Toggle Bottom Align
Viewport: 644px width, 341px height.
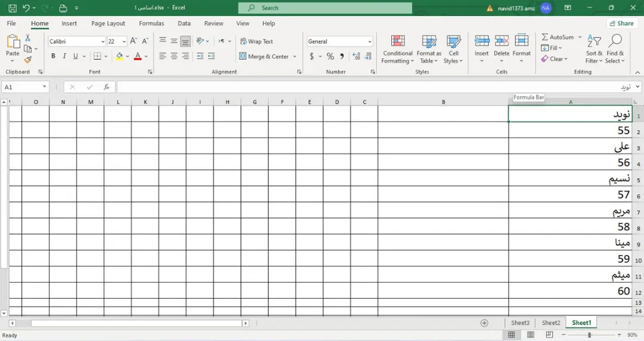pyautogui.click(x=185, y=41)
